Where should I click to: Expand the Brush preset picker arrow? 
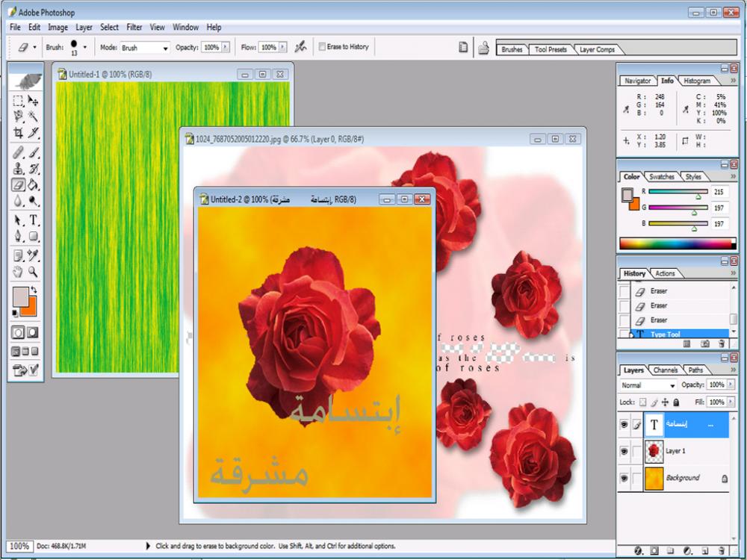click(84, 47)
